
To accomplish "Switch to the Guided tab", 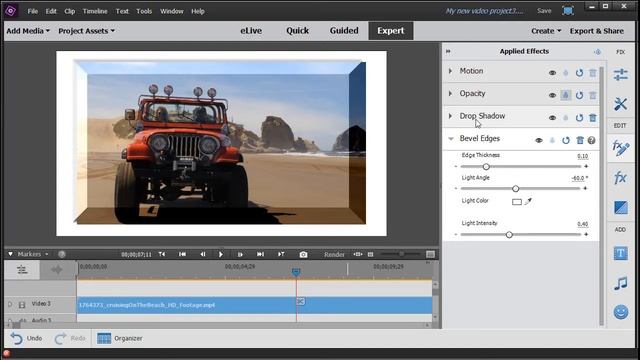I will coord(344,31).
